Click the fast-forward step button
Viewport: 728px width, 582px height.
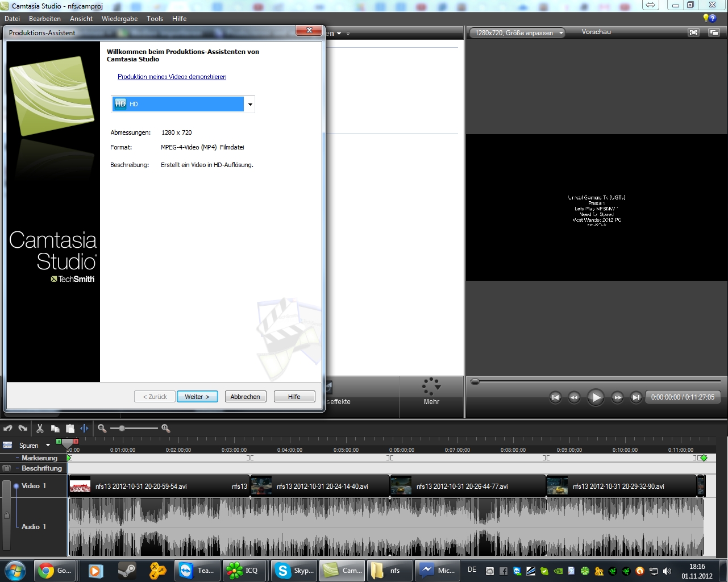pyautogui.click(x=617, y=397)
